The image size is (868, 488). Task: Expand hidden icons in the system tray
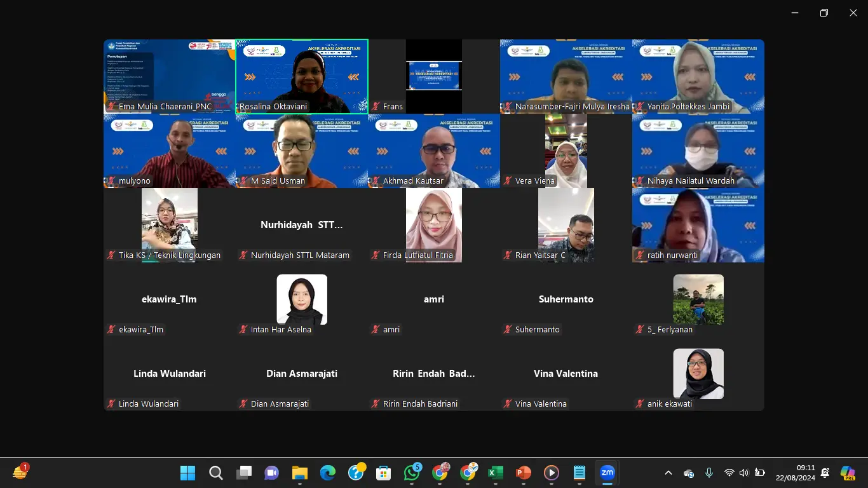tap(669, 473)
